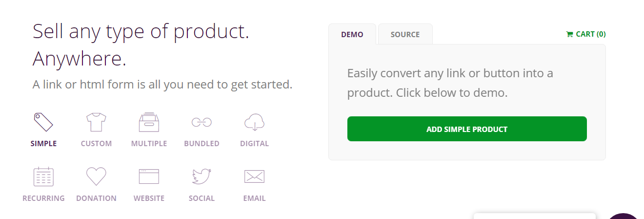Open the Cart (0) link
644x219 pixels.
pos(590,34)
